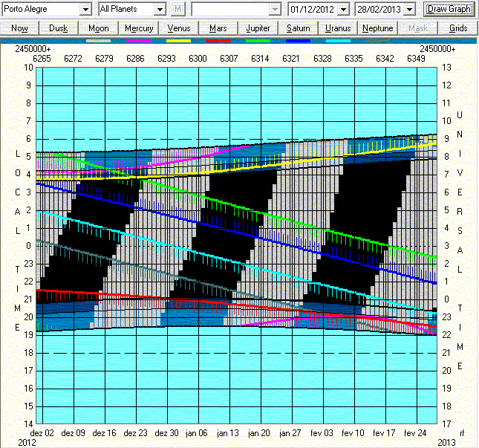The image size is (479, 448).
Task: Toggle Neptune planet line button
Action: (378, 27)
